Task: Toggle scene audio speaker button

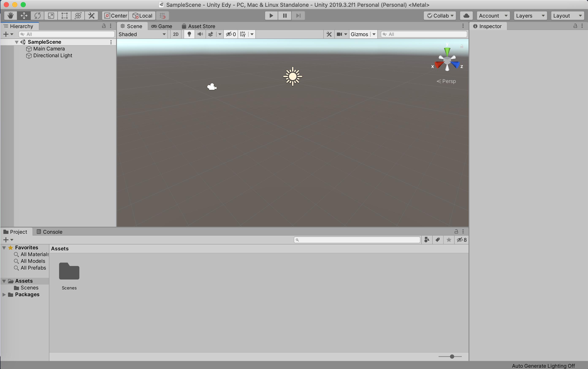Action: (x=200, y=34)
